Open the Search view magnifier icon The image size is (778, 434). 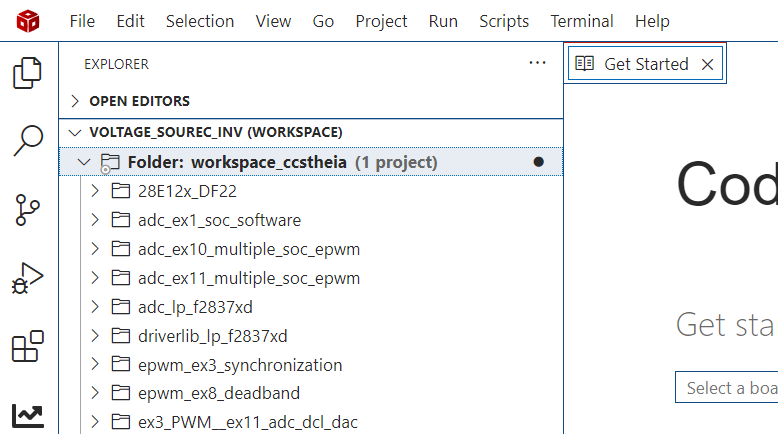pos(28,141)
